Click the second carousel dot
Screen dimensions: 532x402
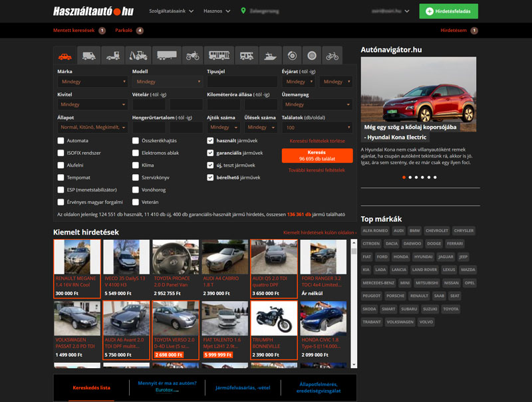410,177
